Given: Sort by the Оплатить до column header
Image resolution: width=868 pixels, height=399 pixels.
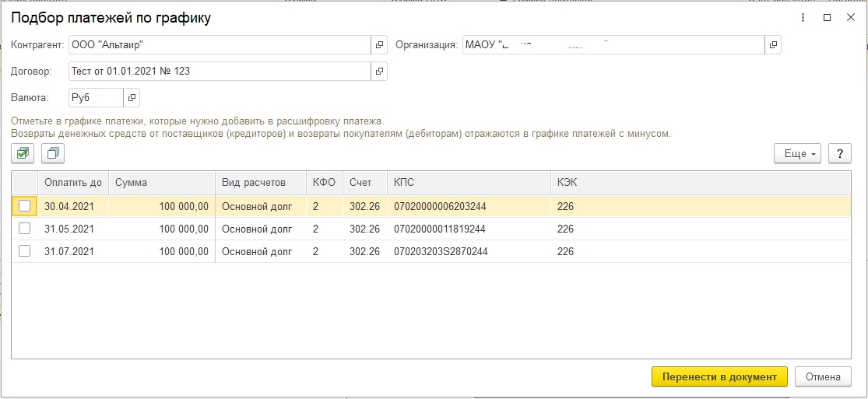Looking at the screenshot, I should point(72,183).
